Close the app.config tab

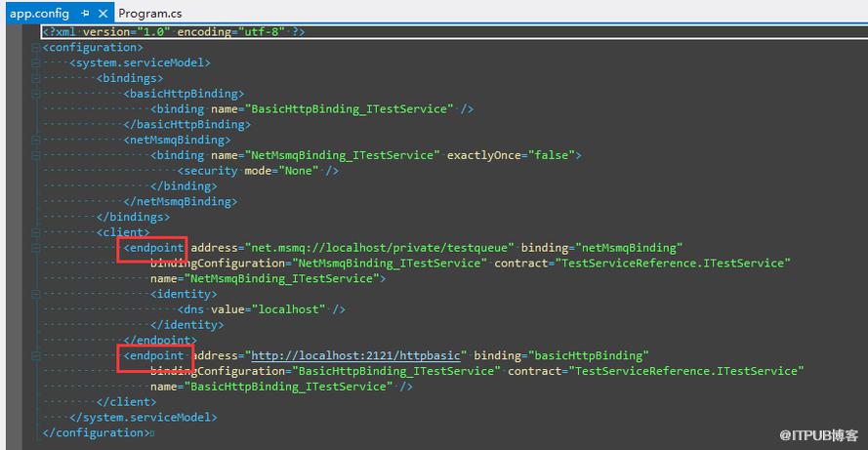(x=103, y=13)
